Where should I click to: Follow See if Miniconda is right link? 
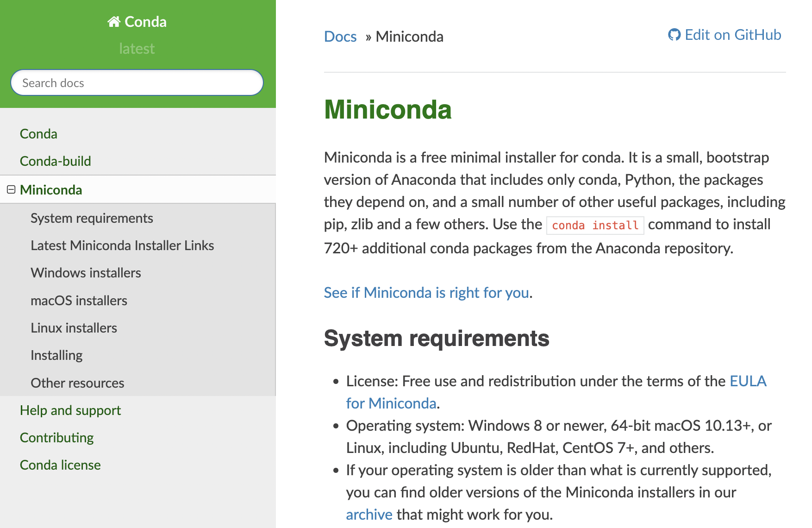pos(426,293)
